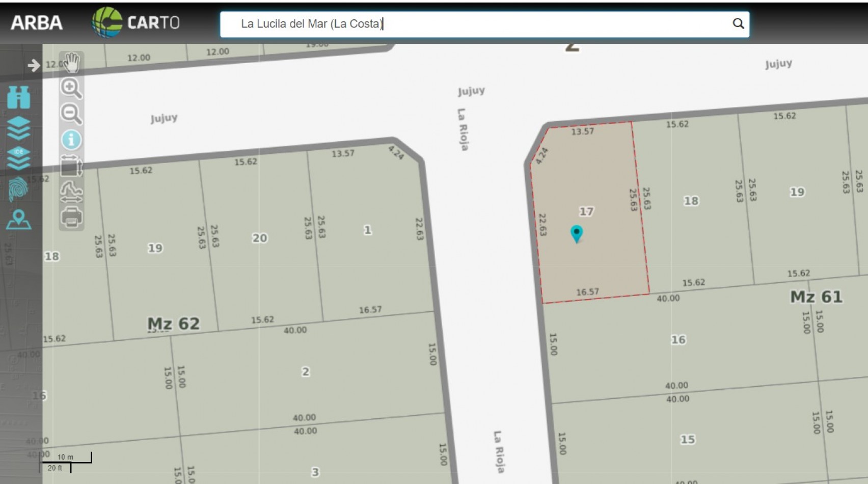
Task: Open the binoculars search panel
Action: tap(19, 97)
